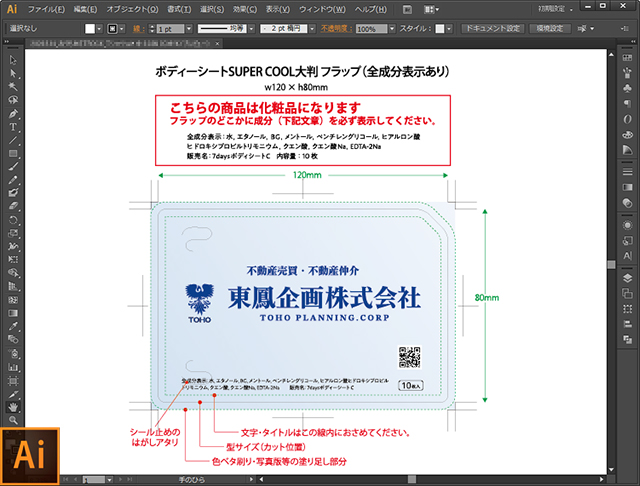This screenshot has height=486, width=640.
Task: Select the Type tool
Action: 13,126
